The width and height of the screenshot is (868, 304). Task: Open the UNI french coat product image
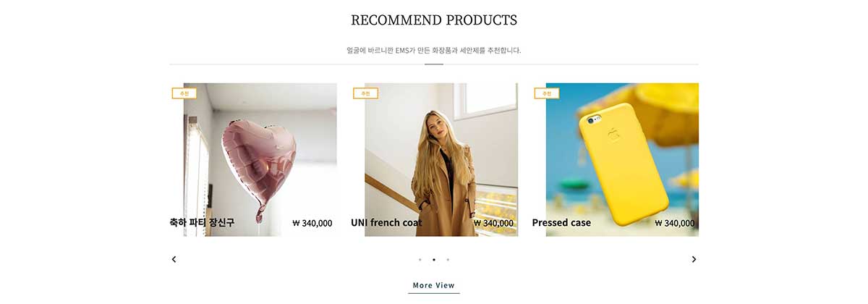point(441,159)
